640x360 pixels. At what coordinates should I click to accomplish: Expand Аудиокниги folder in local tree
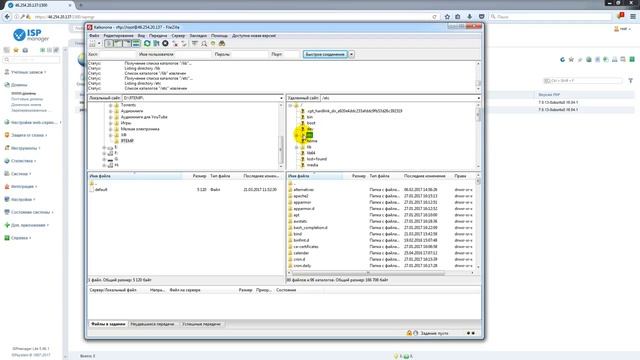coord(111,111)
